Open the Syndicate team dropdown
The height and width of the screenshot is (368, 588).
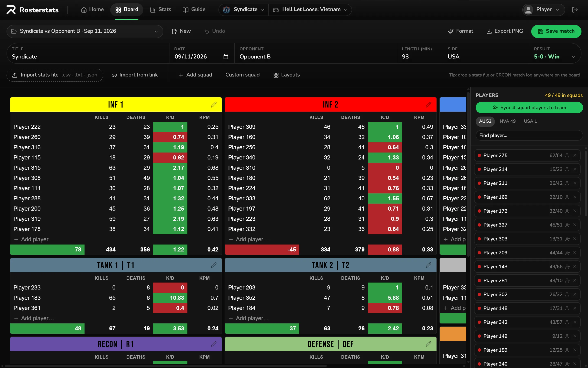pyautogui.click(x=243, y=10)
